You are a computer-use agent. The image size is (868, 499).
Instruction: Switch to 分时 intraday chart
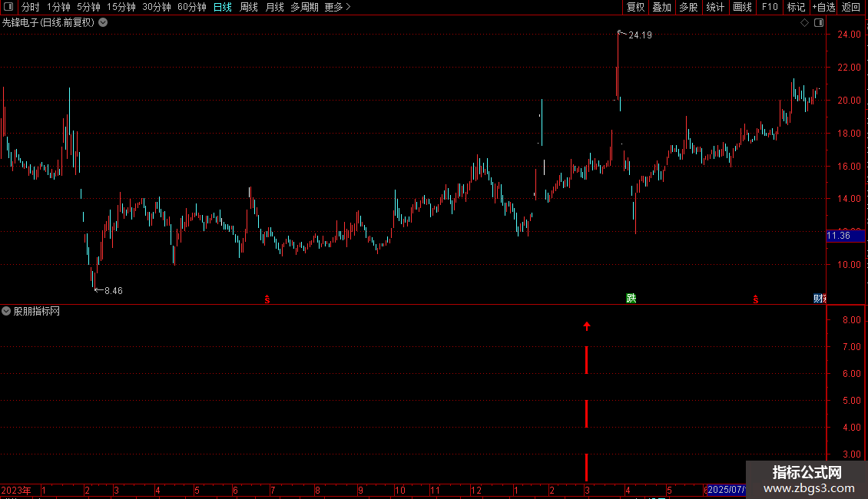[31, 7]
